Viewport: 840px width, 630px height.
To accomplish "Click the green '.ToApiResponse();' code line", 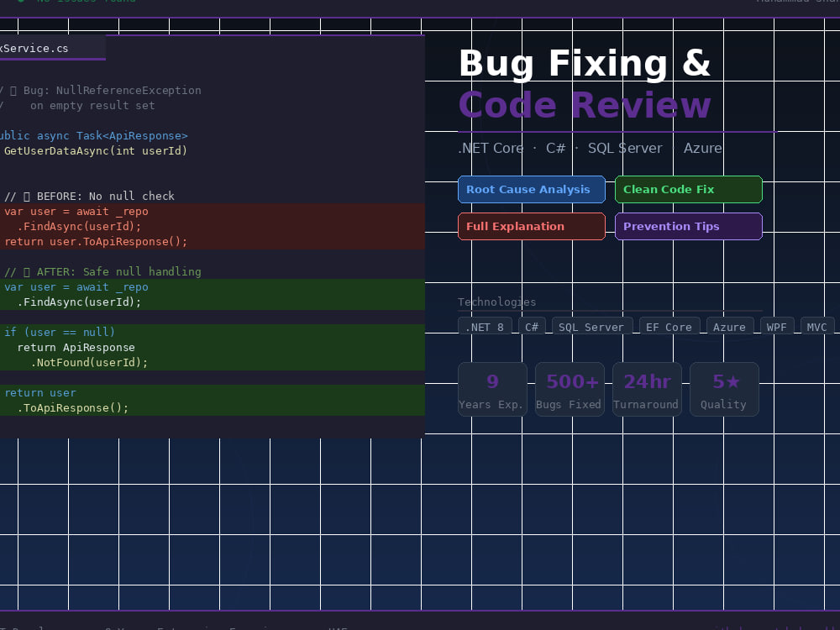I will point(73,408).
